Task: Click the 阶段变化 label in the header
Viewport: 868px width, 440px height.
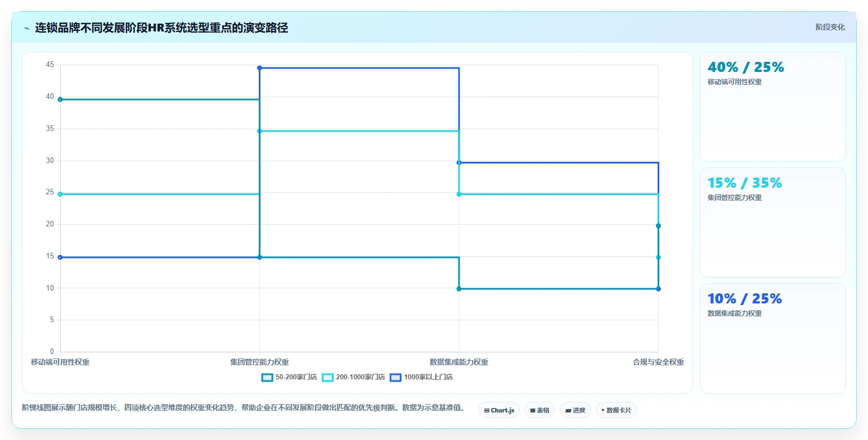Action: pyautogui.click(x=830, y=27)
